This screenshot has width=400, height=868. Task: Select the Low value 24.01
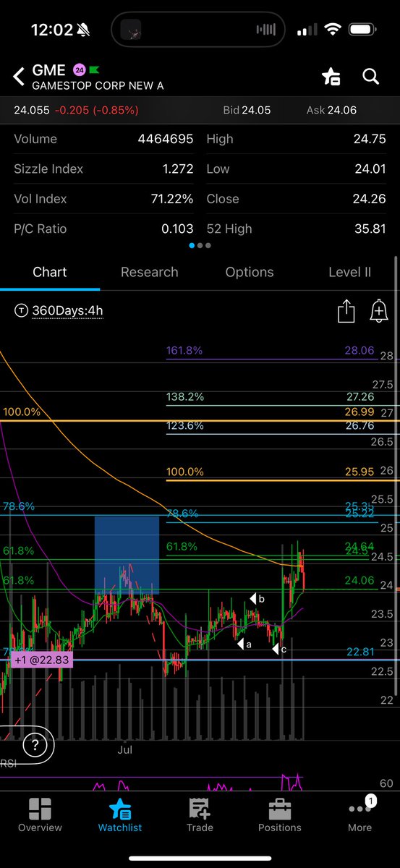(x=370, y=169)
